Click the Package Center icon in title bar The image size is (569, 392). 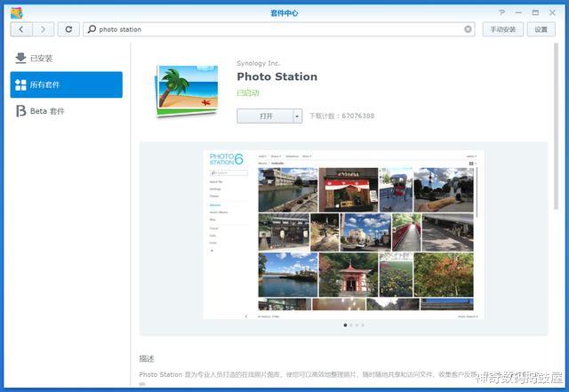[x=17, y=12]
